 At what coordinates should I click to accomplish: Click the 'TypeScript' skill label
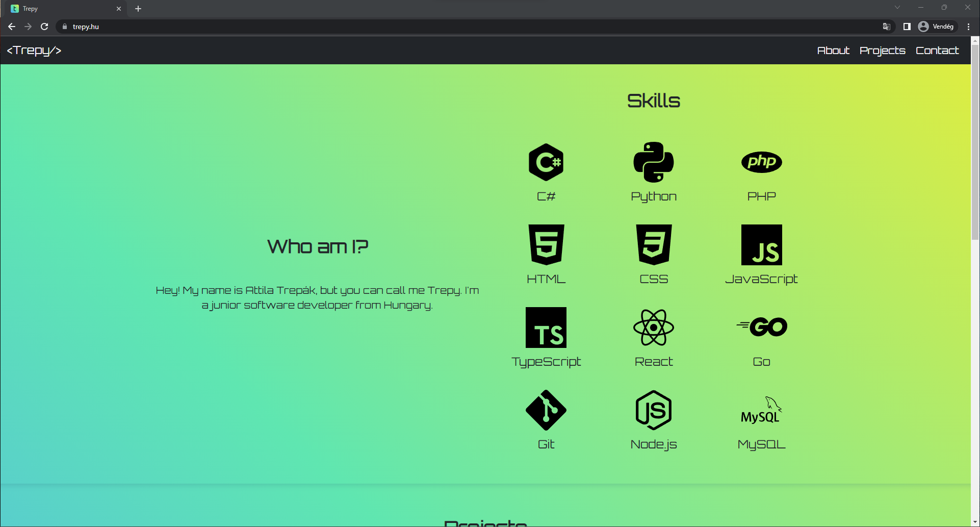click(x=546, y=362)
